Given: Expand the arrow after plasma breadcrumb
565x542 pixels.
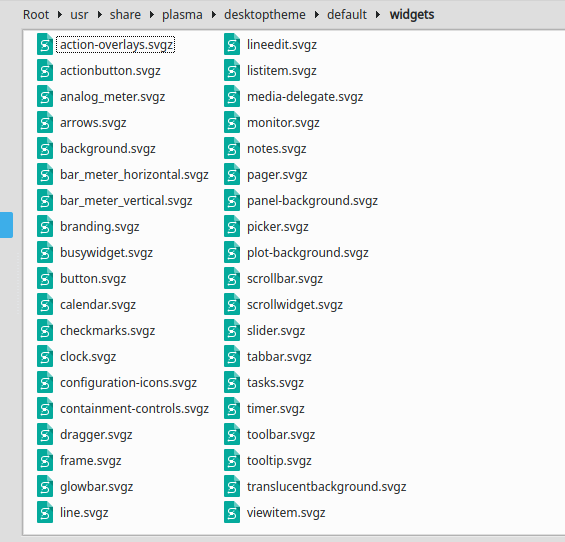Looking at the screenshot, I should [214, 15].
